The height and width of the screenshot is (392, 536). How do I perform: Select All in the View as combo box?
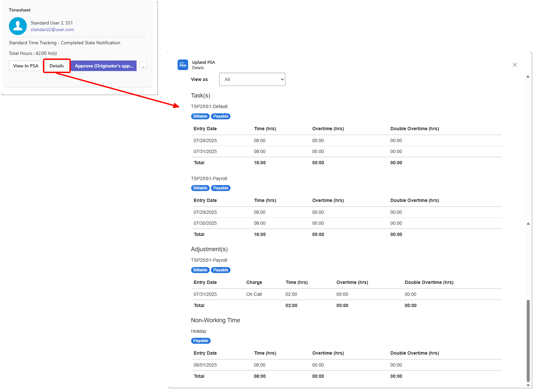point(252,79)
